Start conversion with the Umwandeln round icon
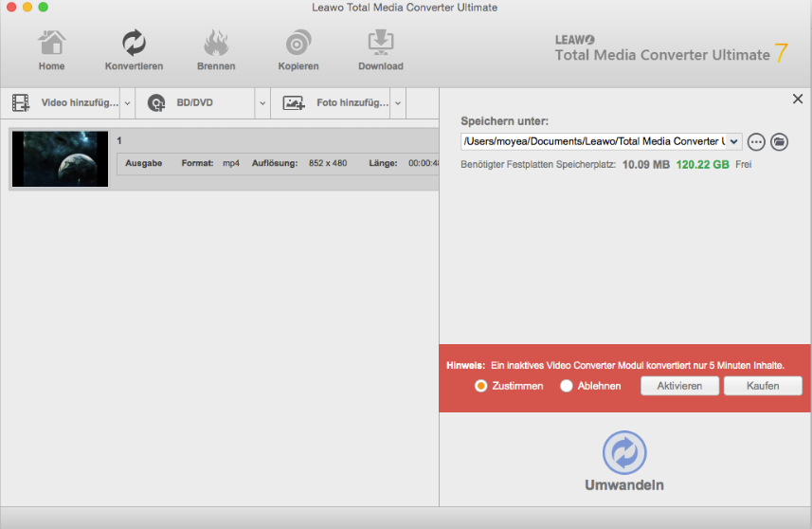 tap(624, 452)
